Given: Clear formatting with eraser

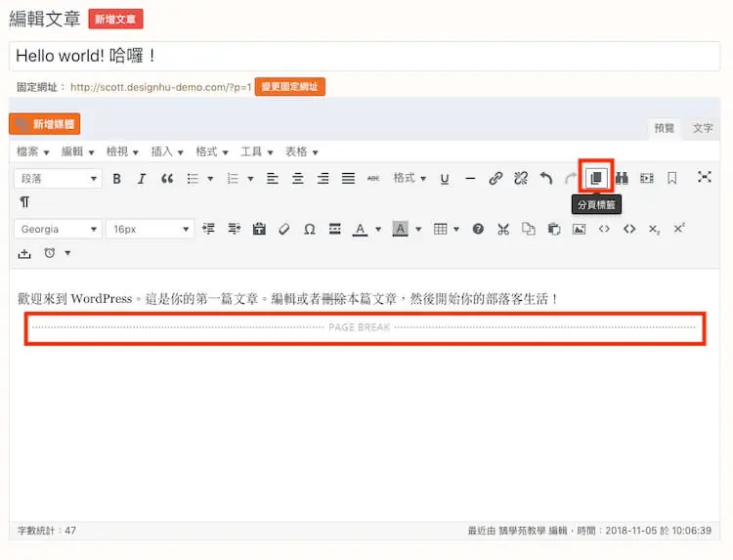Looking at the screenshot, I should click(284, 229).
